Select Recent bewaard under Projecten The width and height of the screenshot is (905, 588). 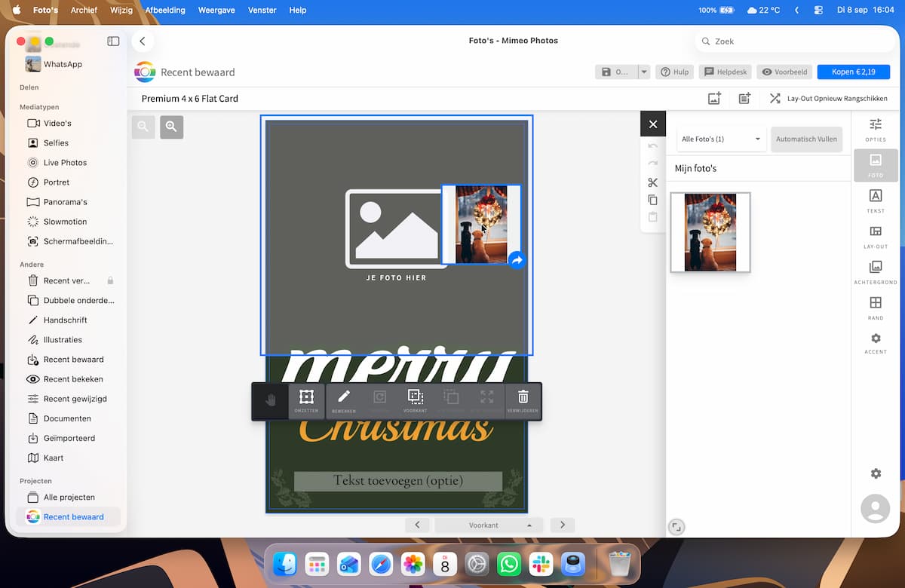pyautogui.click(x=68, y=517)
